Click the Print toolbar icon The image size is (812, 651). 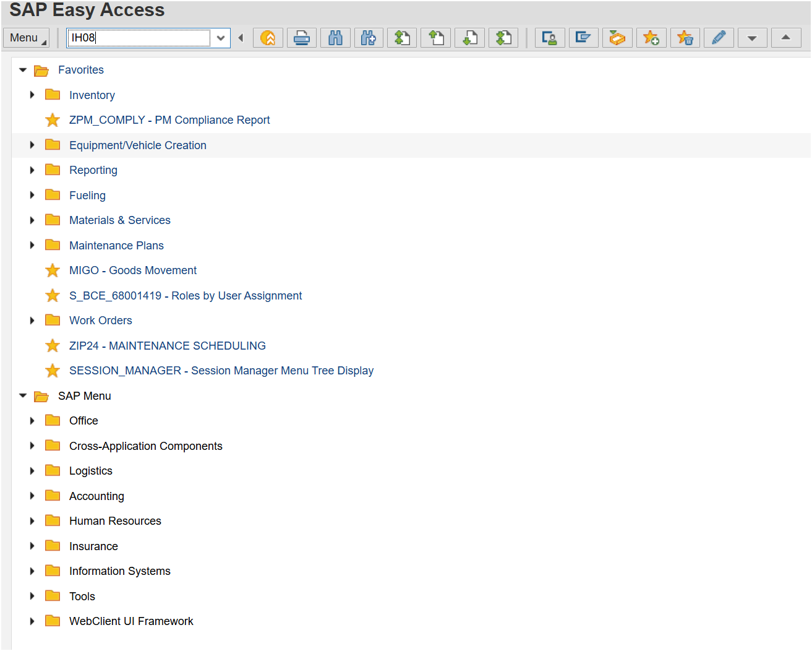pos(302,38)
